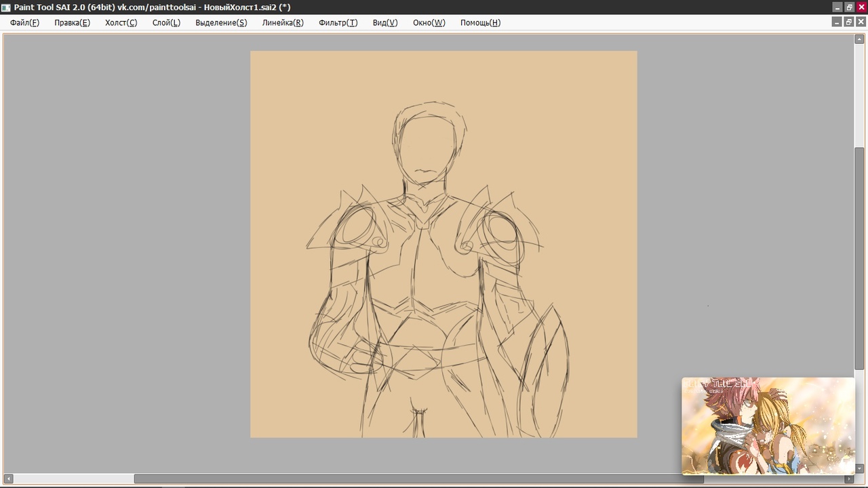Close the НовыйХолст1 document with gray X
868x488 pixels.
[x=861, y=22]
